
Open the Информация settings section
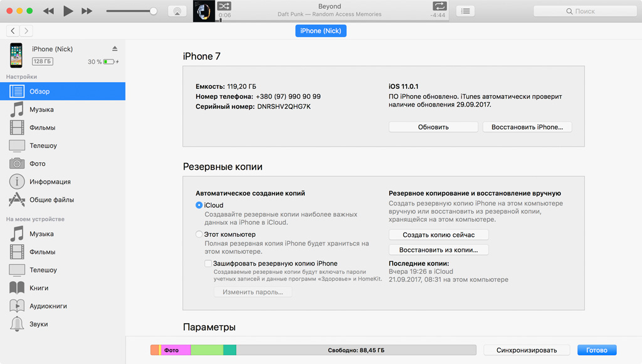(63, 181)
